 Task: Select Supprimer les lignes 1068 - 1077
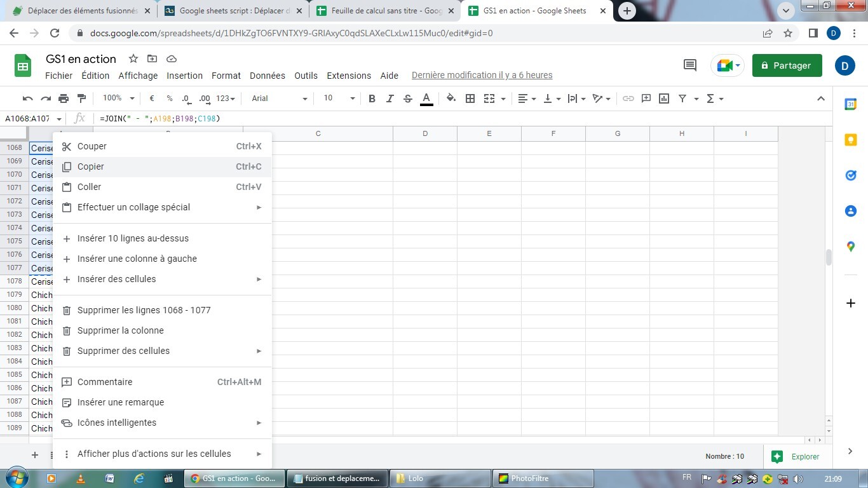click(162, 310)
